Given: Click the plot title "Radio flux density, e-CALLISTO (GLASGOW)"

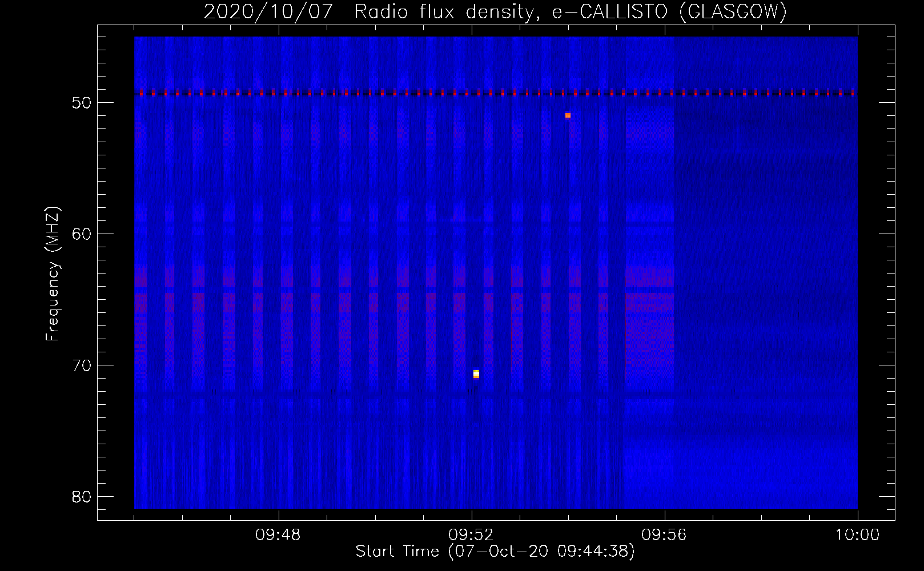Looking at the screenshot, I should click(571, 11).
